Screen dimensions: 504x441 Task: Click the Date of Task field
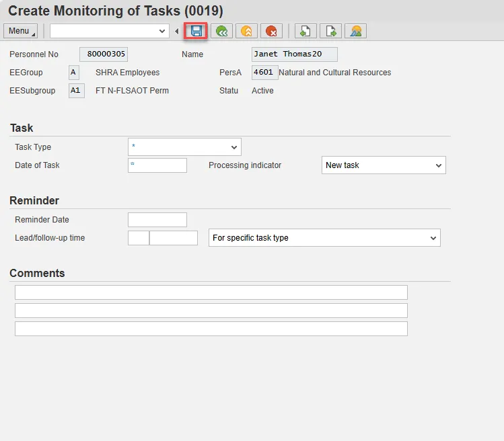pyautogui.click(x=157, y=165)
